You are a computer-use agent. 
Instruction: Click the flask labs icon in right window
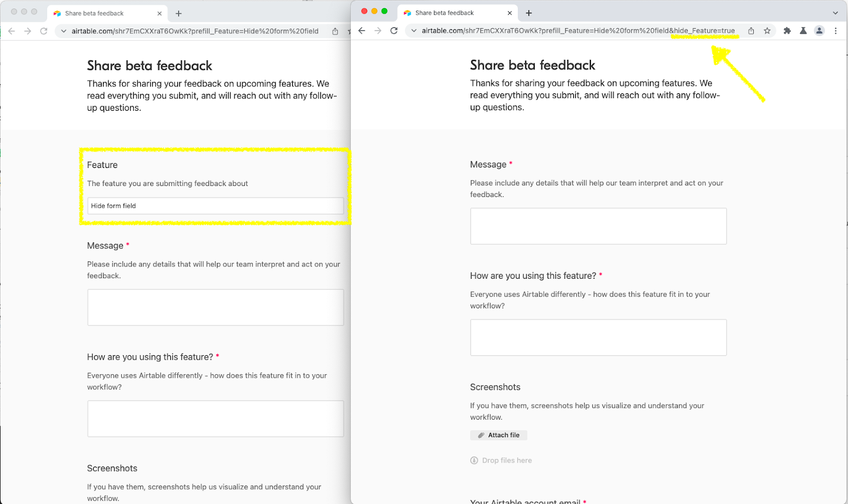tap(803, 31)
